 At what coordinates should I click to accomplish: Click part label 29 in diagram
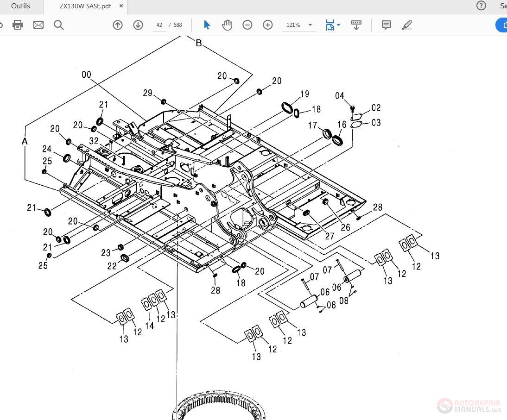[148, 93]
